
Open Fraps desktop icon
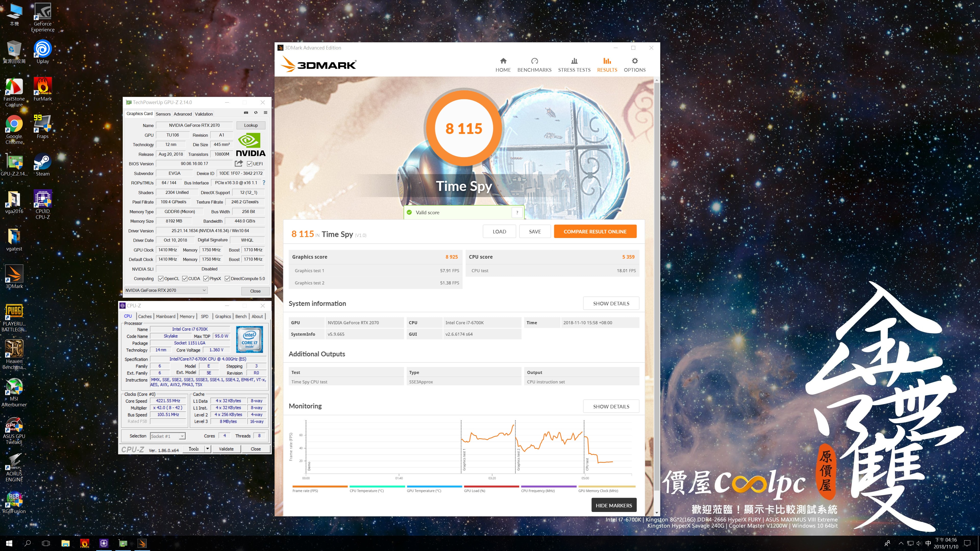(x=43, y=127)
